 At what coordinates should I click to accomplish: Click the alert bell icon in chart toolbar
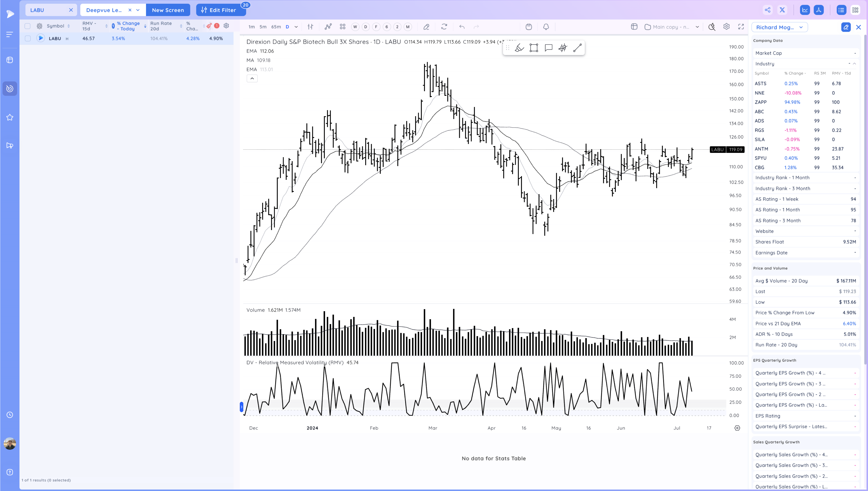(x=546, y=27)
